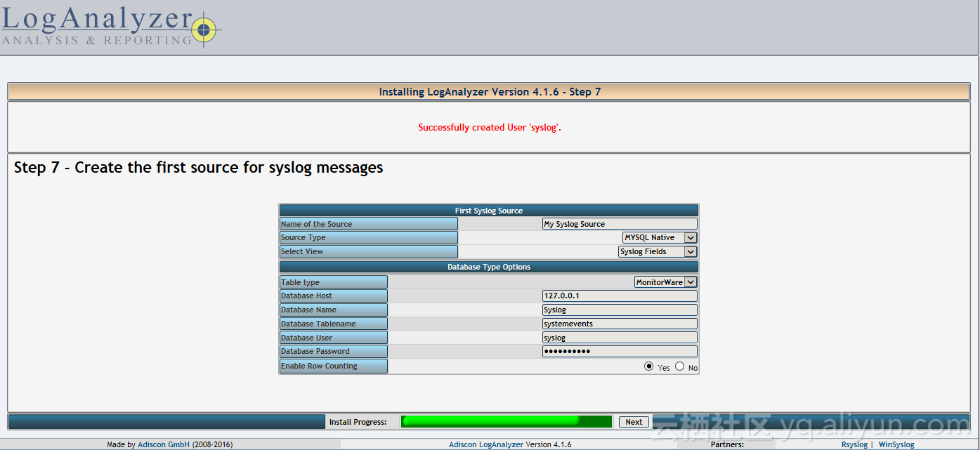Click the 'Select View' label
The height and width of the screenshot is (450, 980).
369,251
